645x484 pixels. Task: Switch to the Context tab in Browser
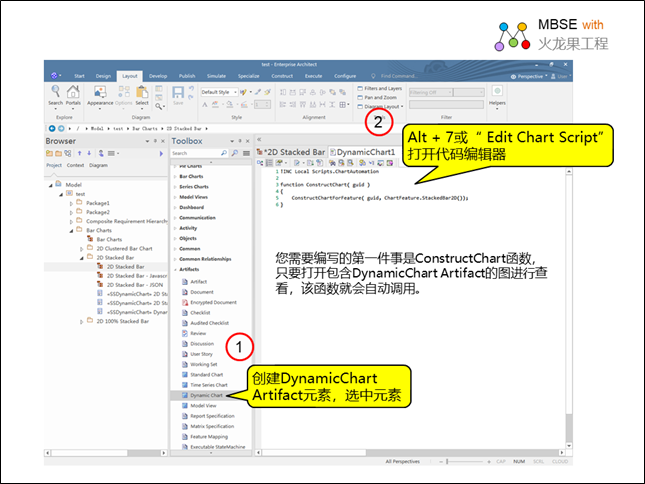click(x=75, y=165)
